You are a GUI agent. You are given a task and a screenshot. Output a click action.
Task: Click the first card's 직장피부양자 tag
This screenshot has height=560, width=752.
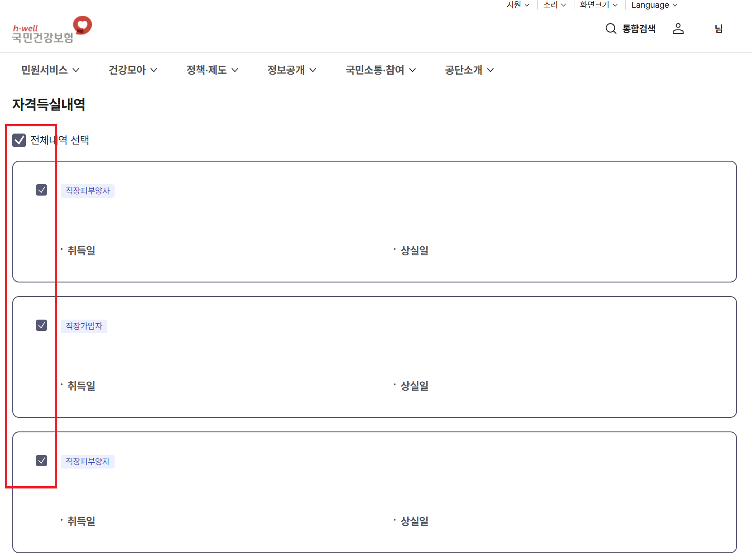[88, 191]
